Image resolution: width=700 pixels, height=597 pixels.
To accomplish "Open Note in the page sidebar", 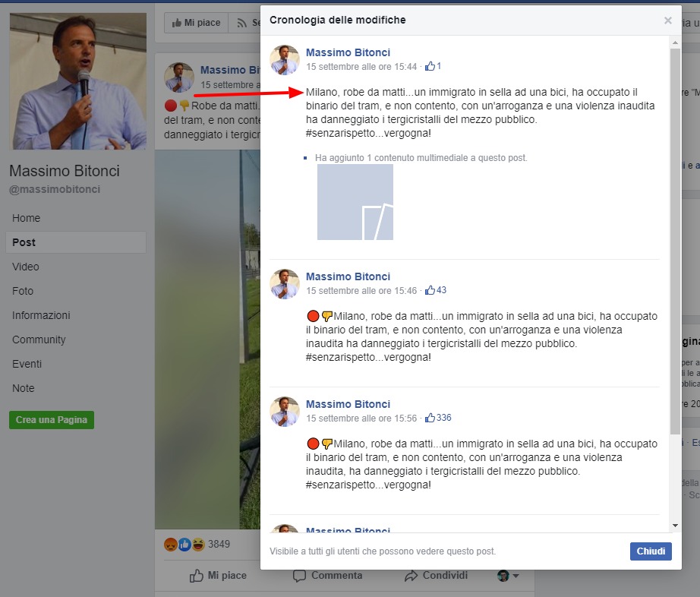I will click(24, 388).
